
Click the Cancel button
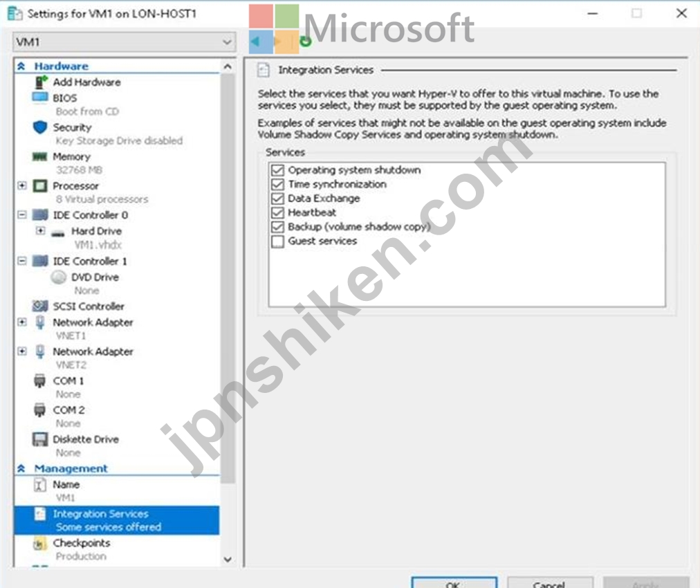tap(550, 582)
